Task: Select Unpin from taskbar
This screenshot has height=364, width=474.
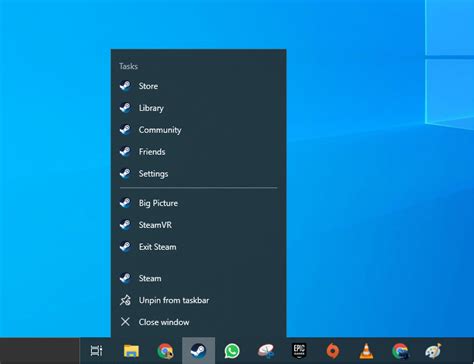Action: coord(198,300)
